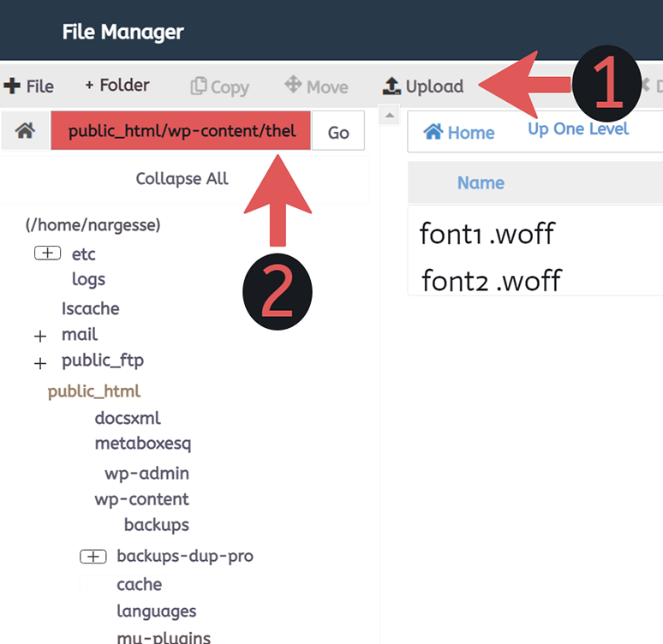Expand the public_ftp folder
The image size is (663, 644).
click(39, 363)
